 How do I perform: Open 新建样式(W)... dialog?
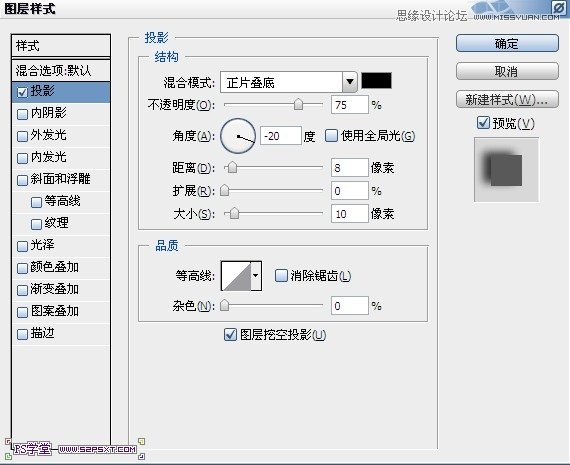[507, 99]
